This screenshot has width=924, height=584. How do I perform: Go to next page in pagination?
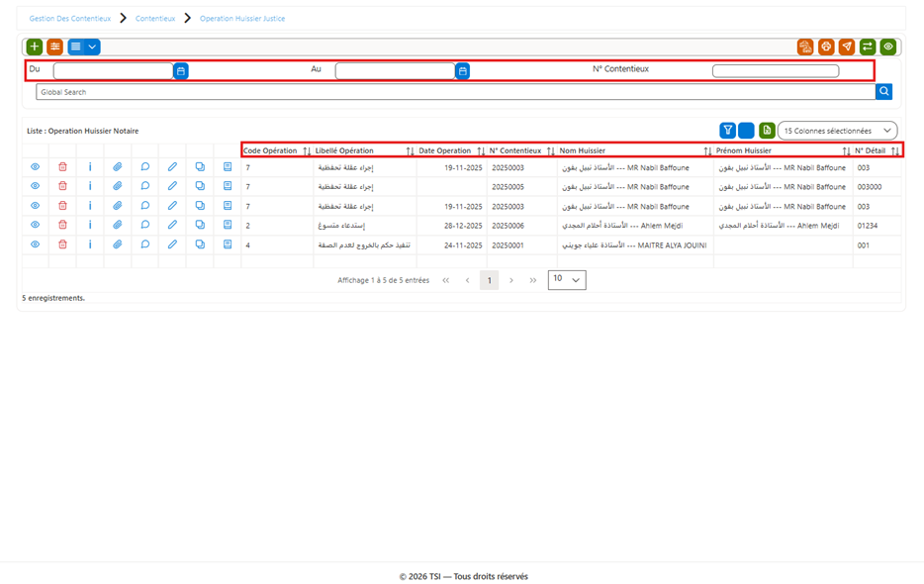pyautogui.click(x=510, y=280)
